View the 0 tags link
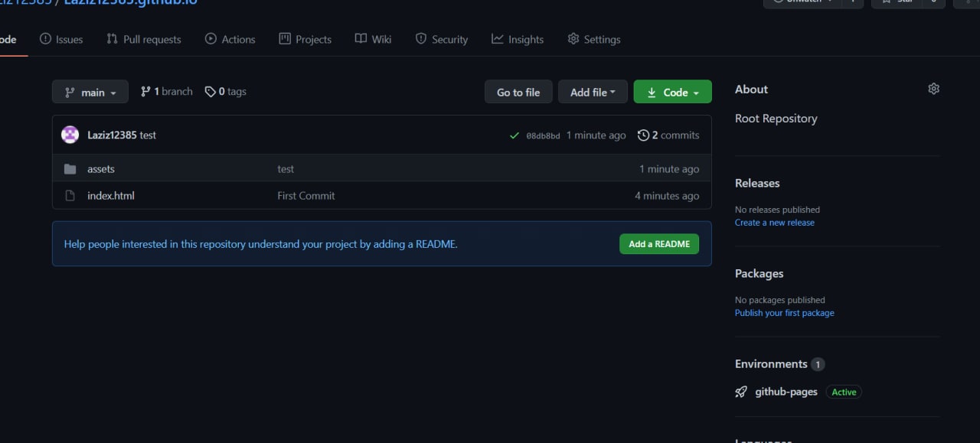 (226, 91)
